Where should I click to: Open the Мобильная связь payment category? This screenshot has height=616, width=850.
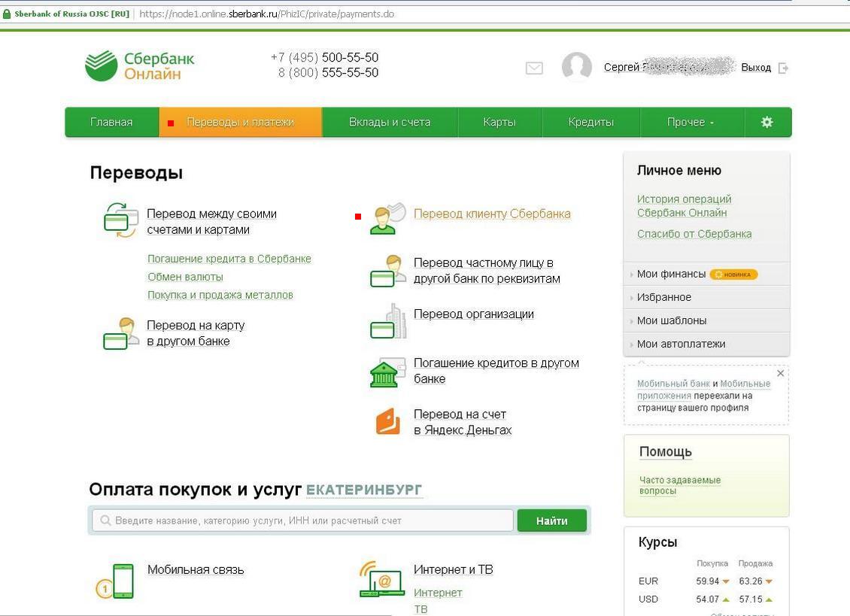coord(196,569)
